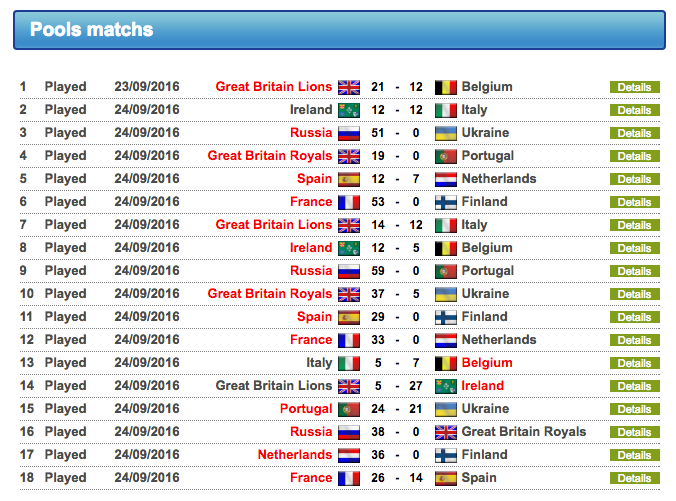Click the Russia flag in match 3

(348, 133)
